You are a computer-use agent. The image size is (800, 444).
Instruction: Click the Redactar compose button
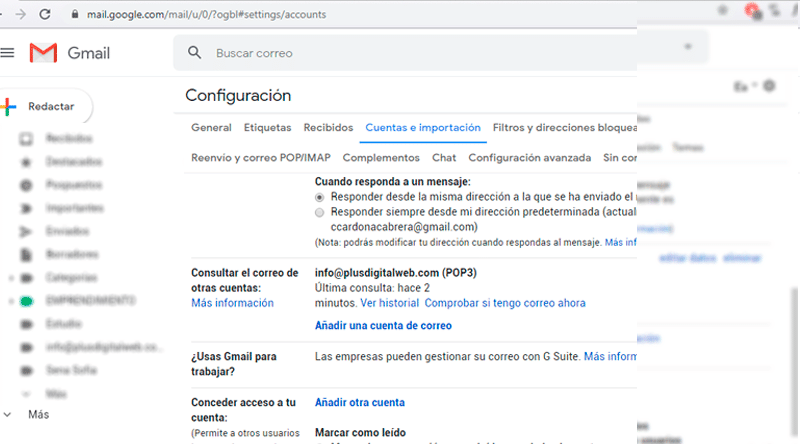click(x=46, y=107)
